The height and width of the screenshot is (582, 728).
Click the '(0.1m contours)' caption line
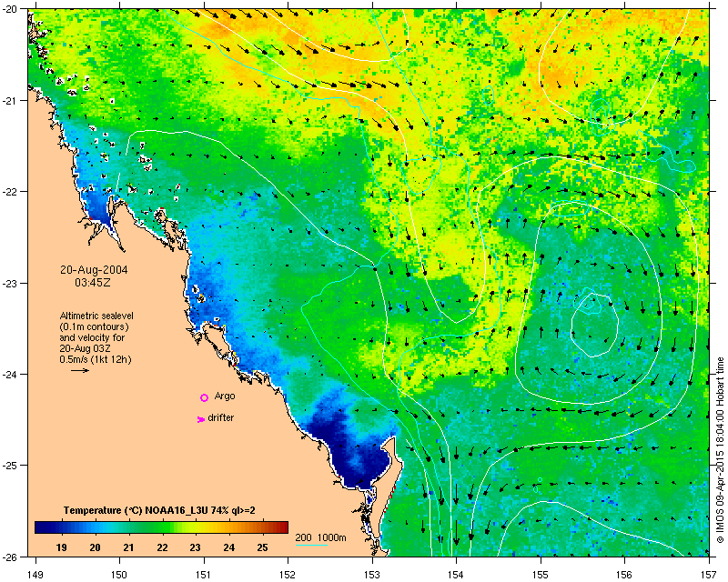pyautogui.click(x=95, y=326)
